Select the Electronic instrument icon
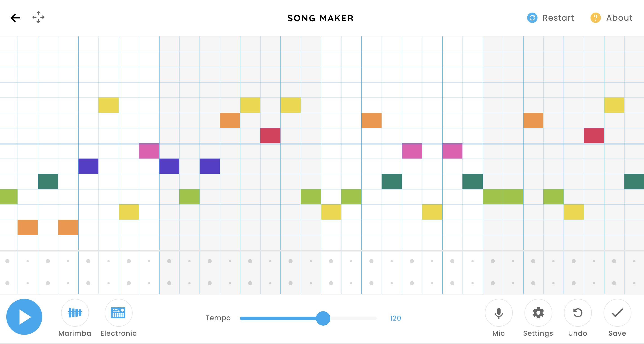Viewport: 644px width, 344px height. coord(118,318)
